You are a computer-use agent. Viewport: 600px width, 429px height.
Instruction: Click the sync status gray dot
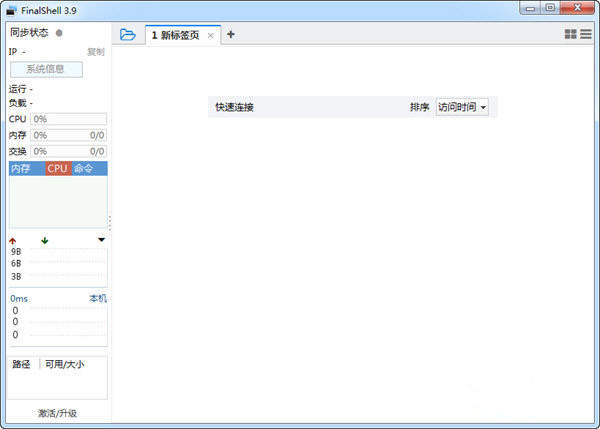59,33
